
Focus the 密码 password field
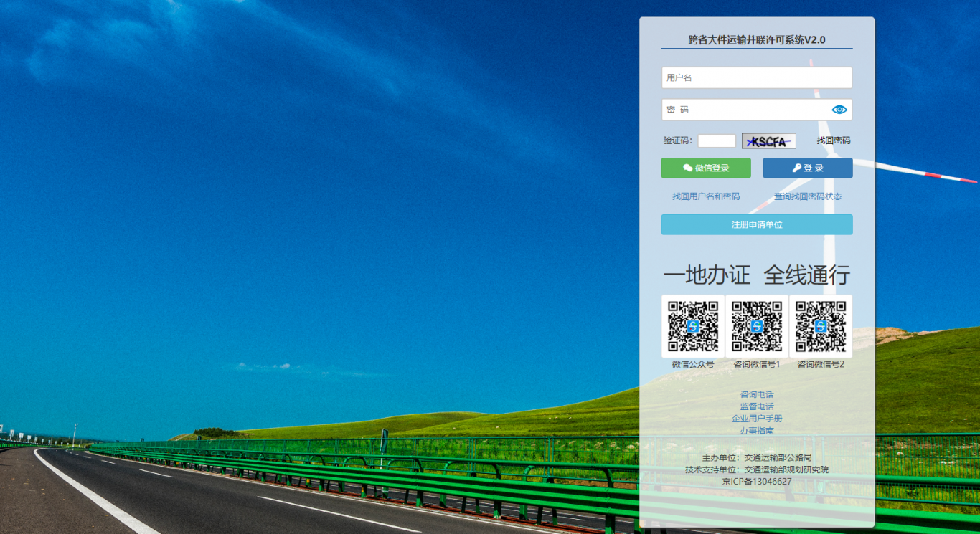coord(757,110)
